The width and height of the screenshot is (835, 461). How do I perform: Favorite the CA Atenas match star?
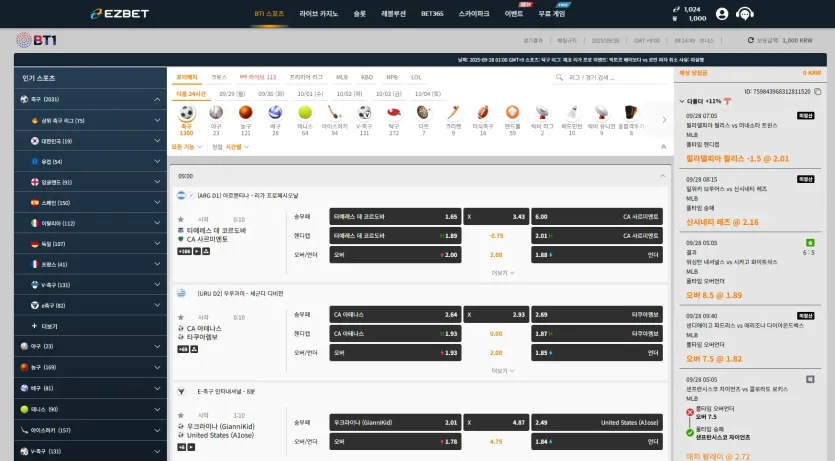tap(181, 317)
